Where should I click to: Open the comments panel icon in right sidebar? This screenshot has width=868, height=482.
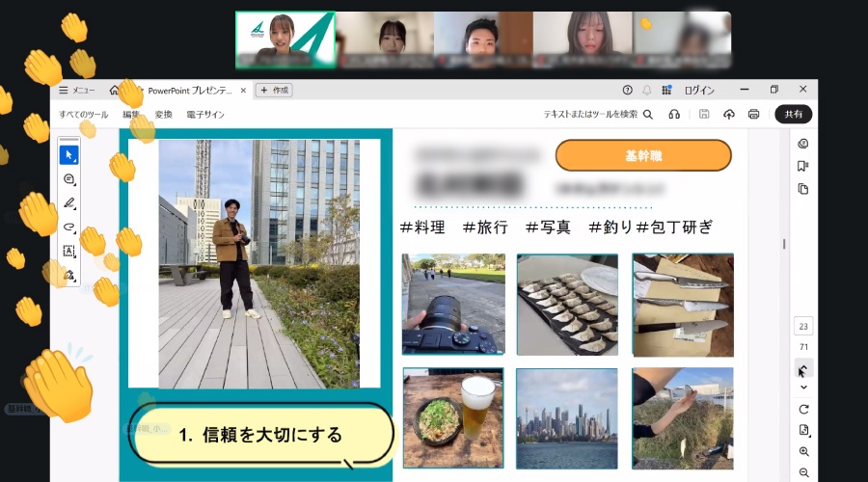(802, 144)
